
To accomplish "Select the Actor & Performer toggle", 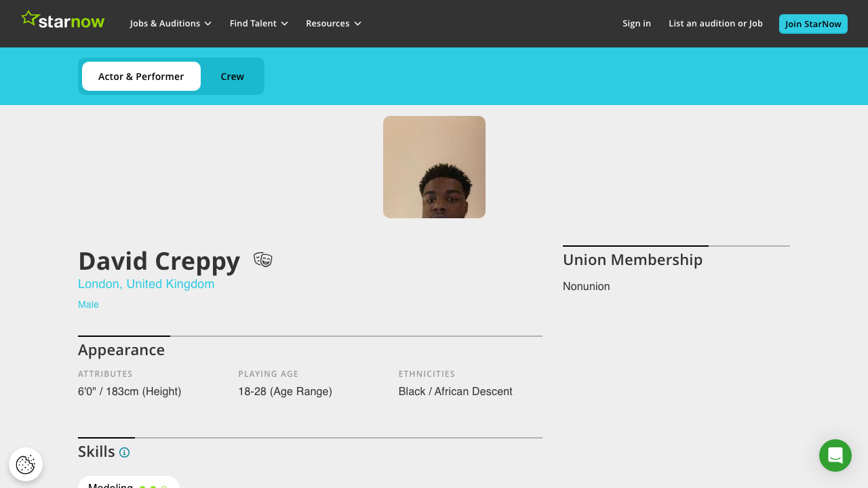I will point(141,76).
